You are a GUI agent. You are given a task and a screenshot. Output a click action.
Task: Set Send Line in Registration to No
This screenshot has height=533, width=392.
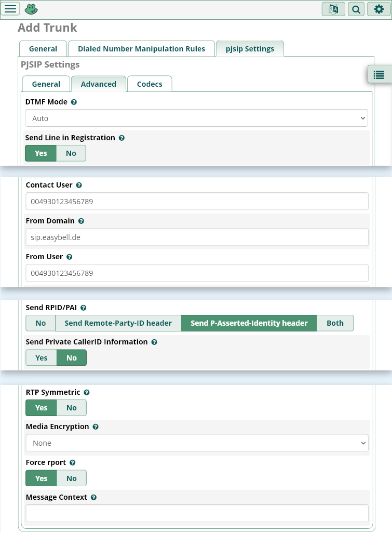71,153
